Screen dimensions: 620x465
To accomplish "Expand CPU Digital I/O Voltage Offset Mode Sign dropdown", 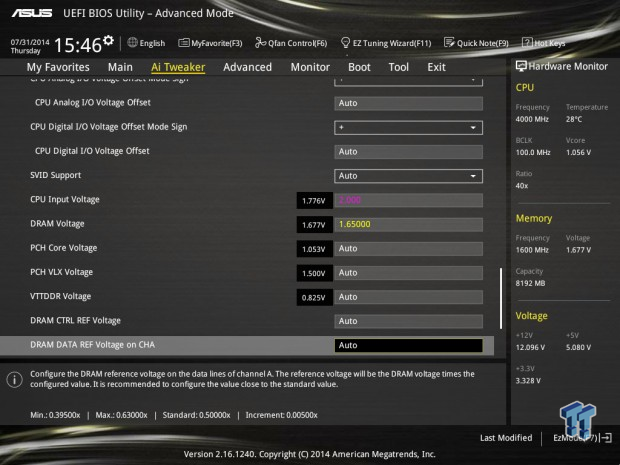I will [x=408, y=127].
